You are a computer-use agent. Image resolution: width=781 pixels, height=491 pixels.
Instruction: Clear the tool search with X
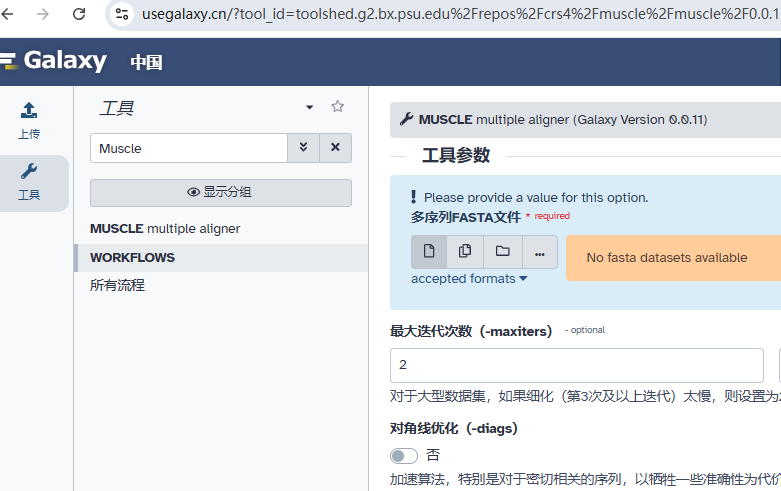tap(335, 148)
